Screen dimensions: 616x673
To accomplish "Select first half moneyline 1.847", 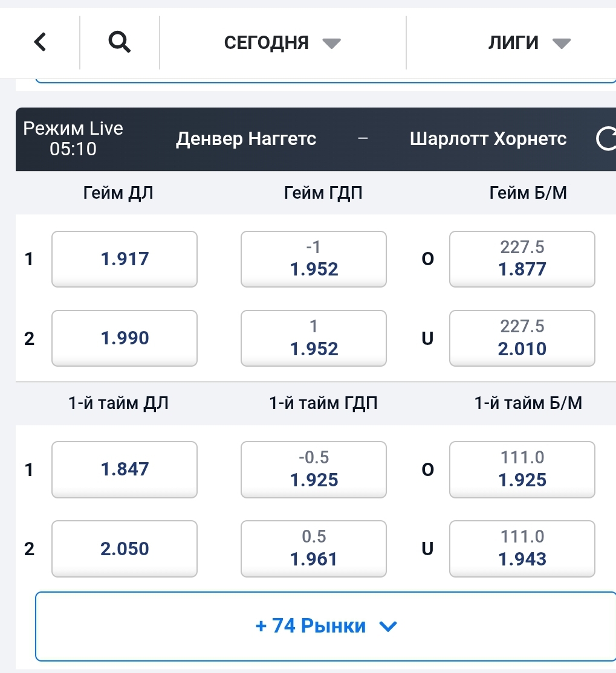I will [125, 469].
